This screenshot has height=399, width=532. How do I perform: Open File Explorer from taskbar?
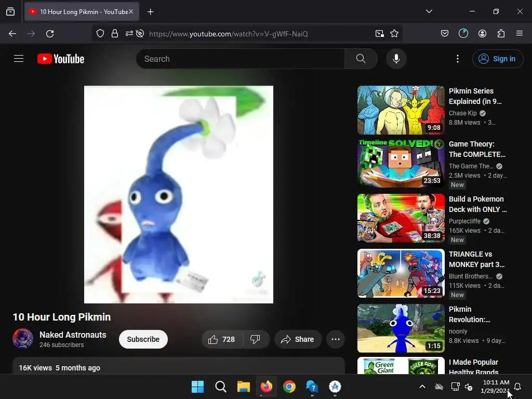(x=243, y=387)
